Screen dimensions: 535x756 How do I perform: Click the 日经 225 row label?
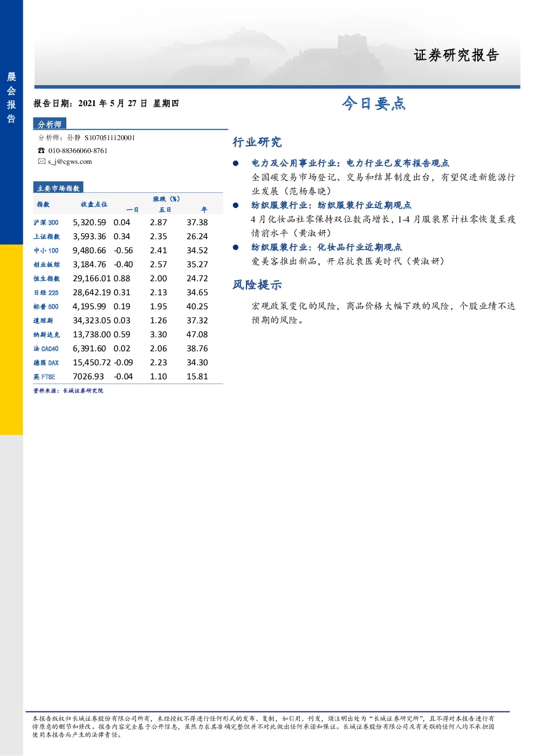point(46,293)
